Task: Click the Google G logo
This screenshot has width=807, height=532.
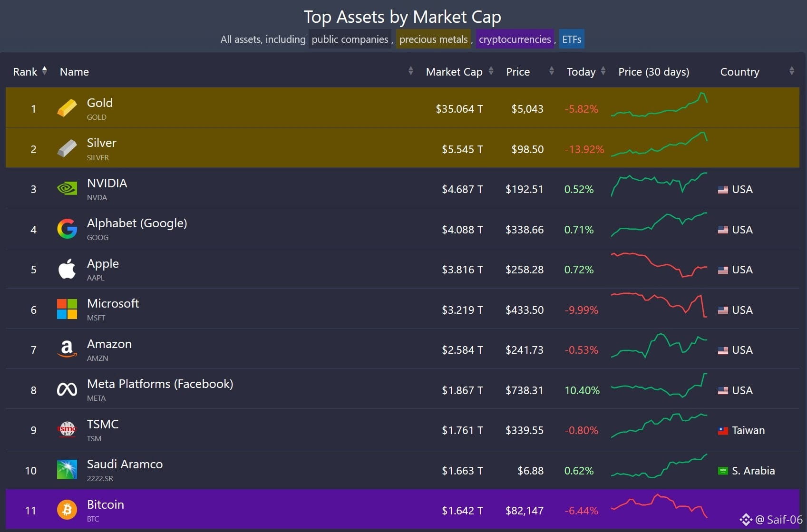Action: [67, 229]
